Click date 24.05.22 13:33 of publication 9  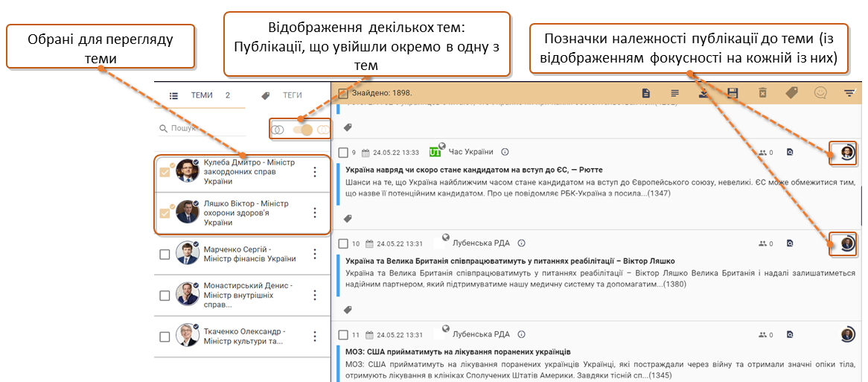click(395, 152)
